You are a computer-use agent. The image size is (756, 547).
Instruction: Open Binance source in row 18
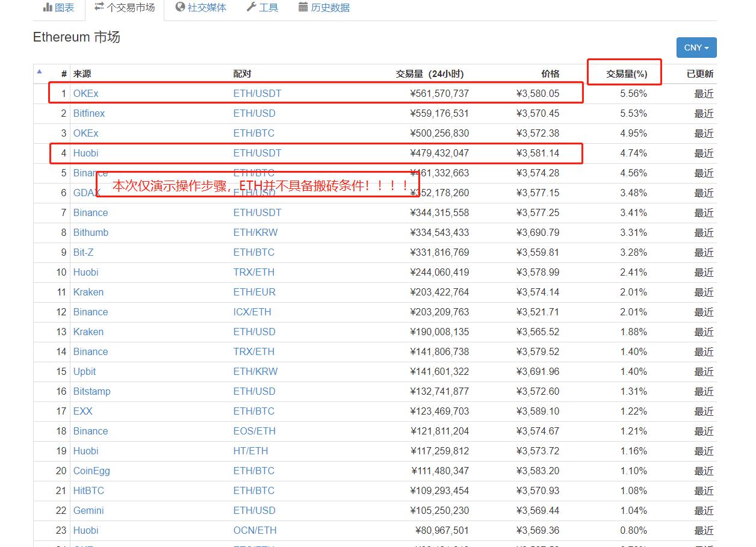point(90,431)
